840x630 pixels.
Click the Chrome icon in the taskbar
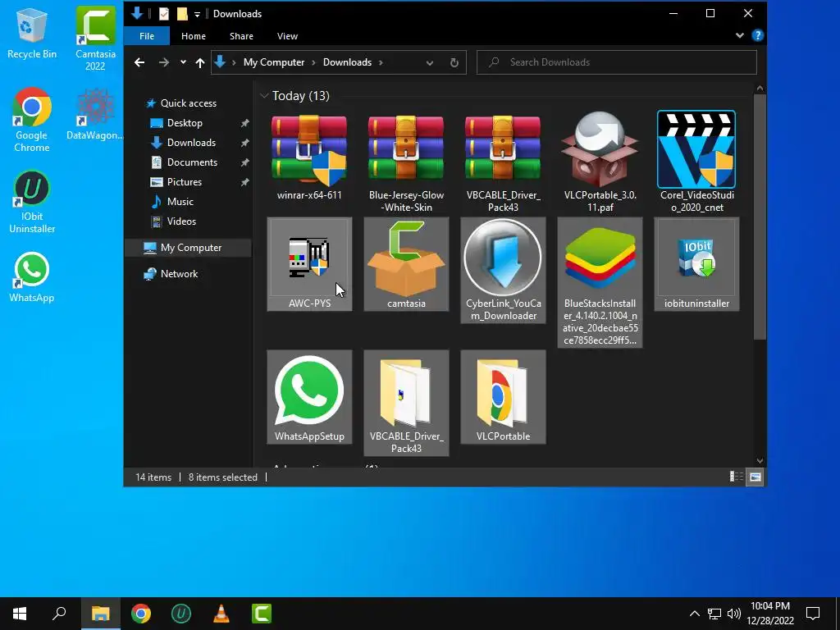[x=141, y=614]
